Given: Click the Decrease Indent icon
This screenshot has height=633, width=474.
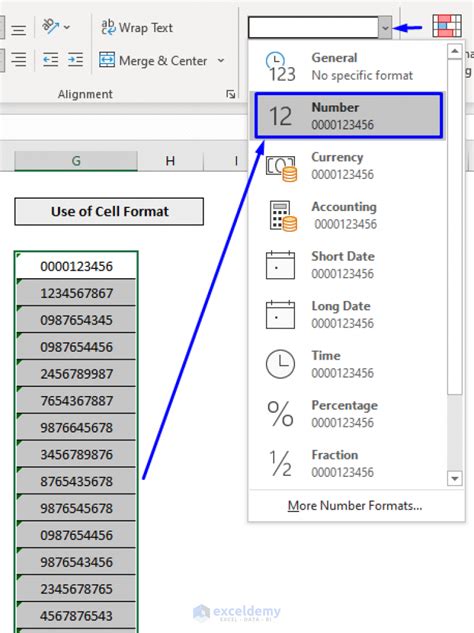Looking at the screenshot, I should (50, 60).
